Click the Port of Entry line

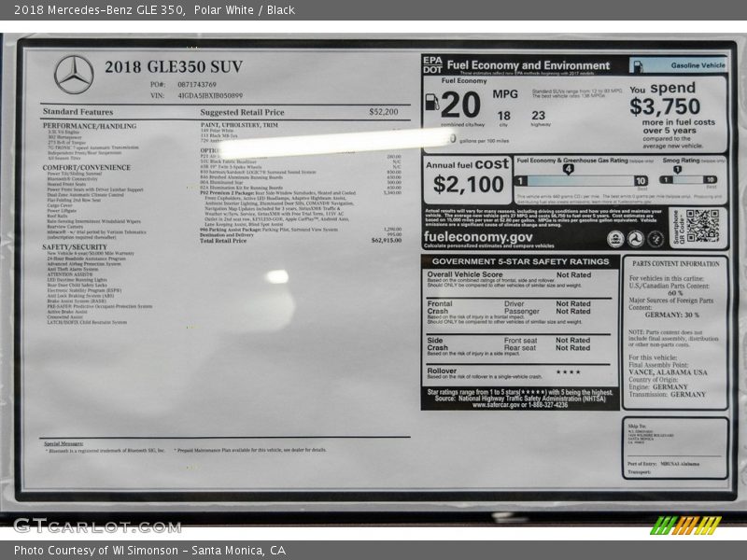(663, 464)
